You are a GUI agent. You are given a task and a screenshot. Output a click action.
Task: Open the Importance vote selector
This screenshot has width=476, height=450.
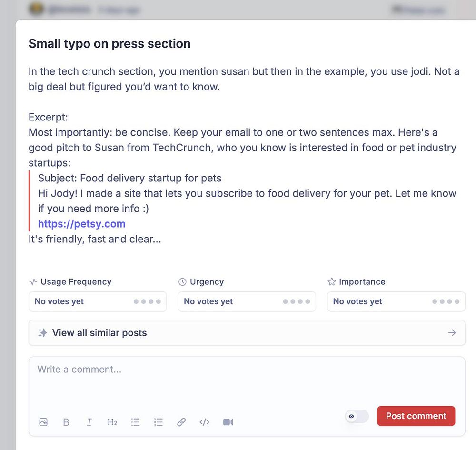coord(396,301)
